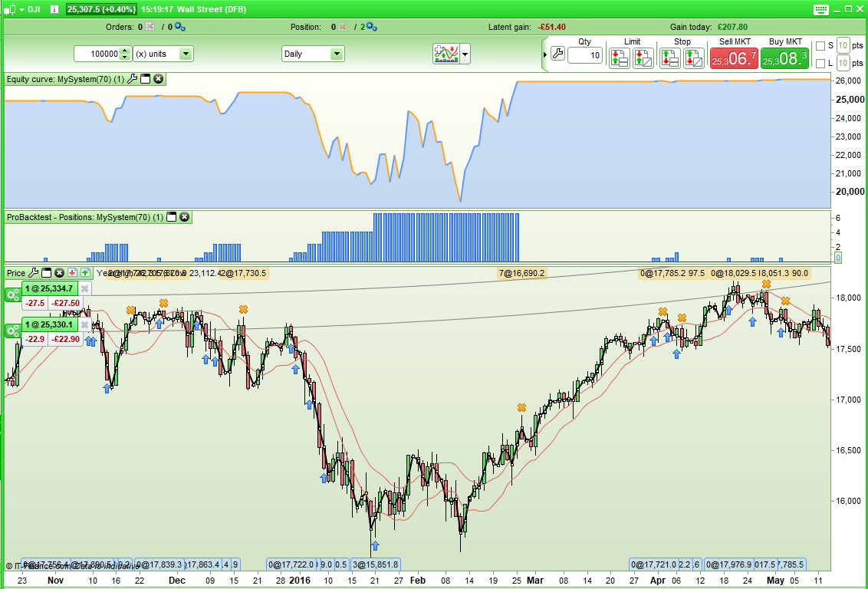The height and width of the screenshot is (589, 868).
Task: Click second Limit order icon with slash
Action: point(643,58)
